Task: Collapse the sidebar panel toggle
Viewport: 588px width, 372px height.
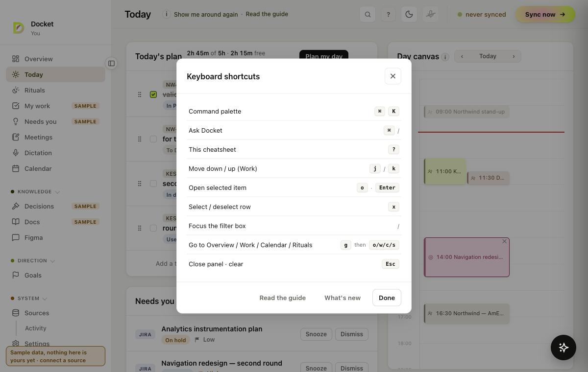Action: click(111, 63)
